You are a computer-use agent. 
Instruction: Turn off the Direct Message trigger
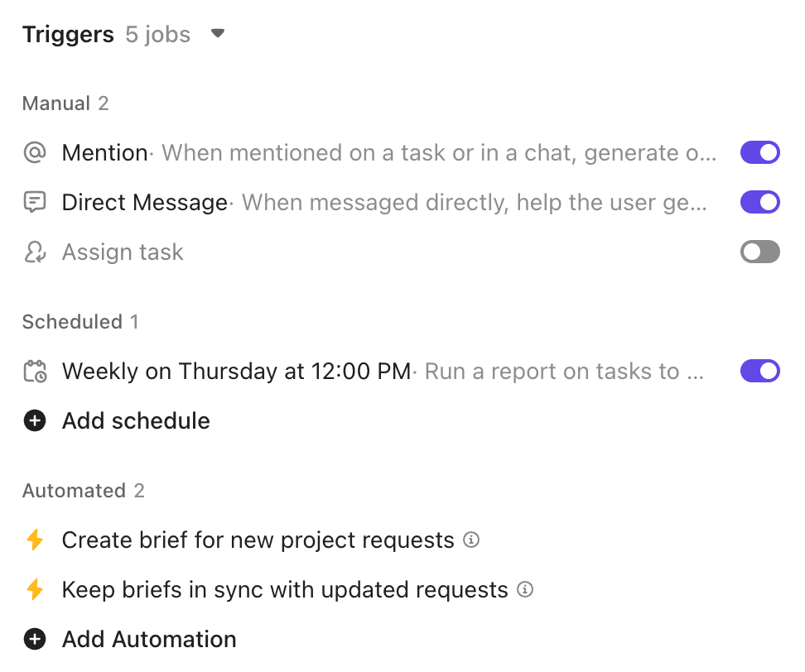(759, 202)
